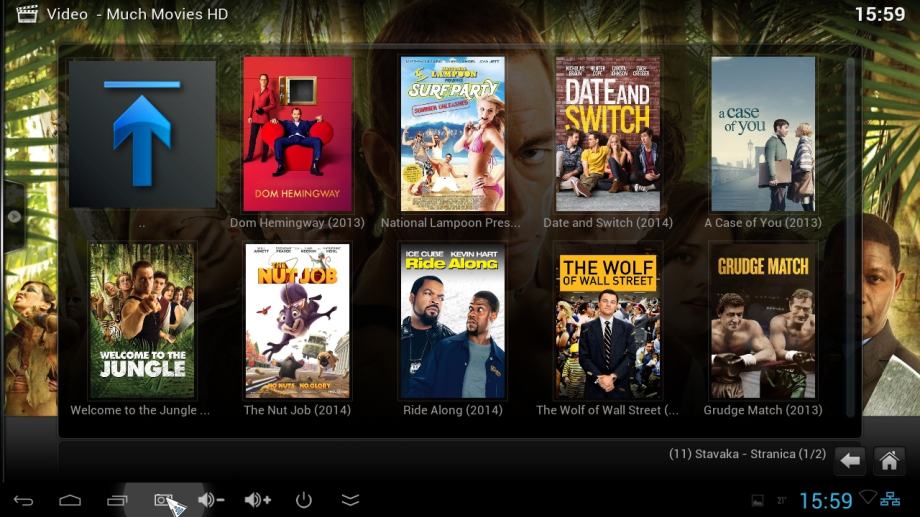The image size is (920, 517).
Task: Click the 'National Lampoon Pres...' title text
Action: click(451, 223)
